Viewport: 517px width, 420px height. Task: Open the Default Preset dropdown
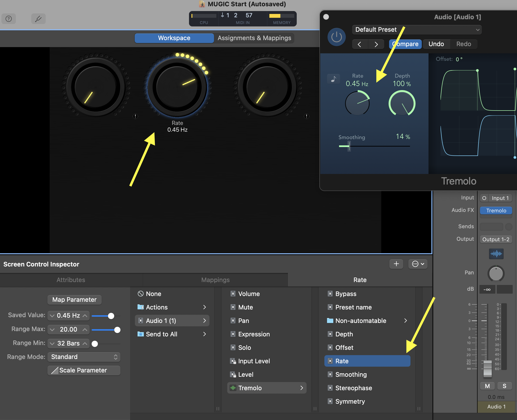pyautogui.click(x=416, y=30)
